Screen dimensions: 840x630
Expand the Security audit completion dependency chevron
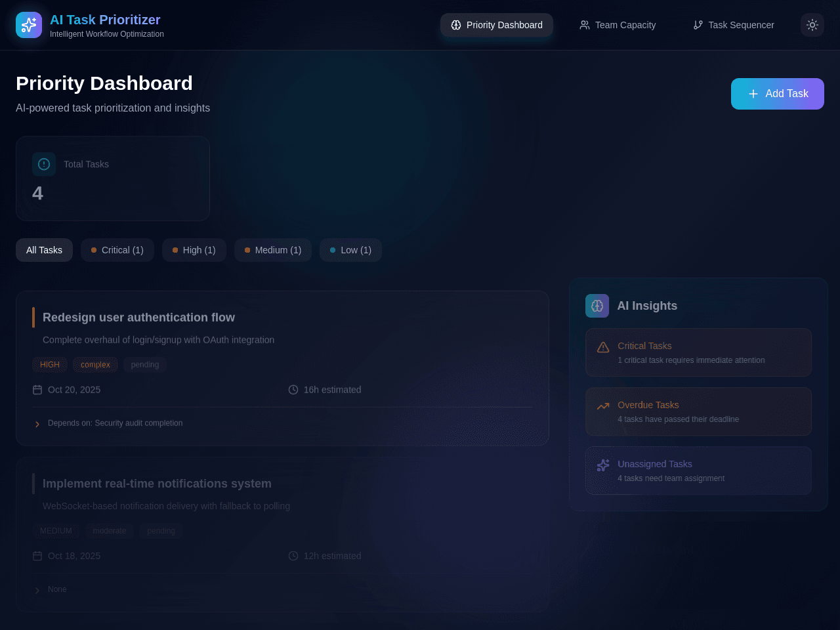click(37, 425)
